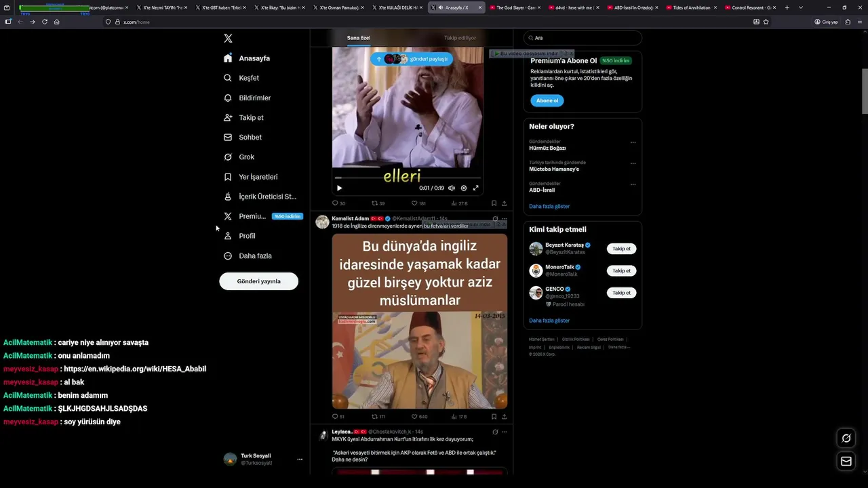This screenshot has width=868, height=488.
Task: Repost the post with 171 reposts
Action: (x=378, y=417)
